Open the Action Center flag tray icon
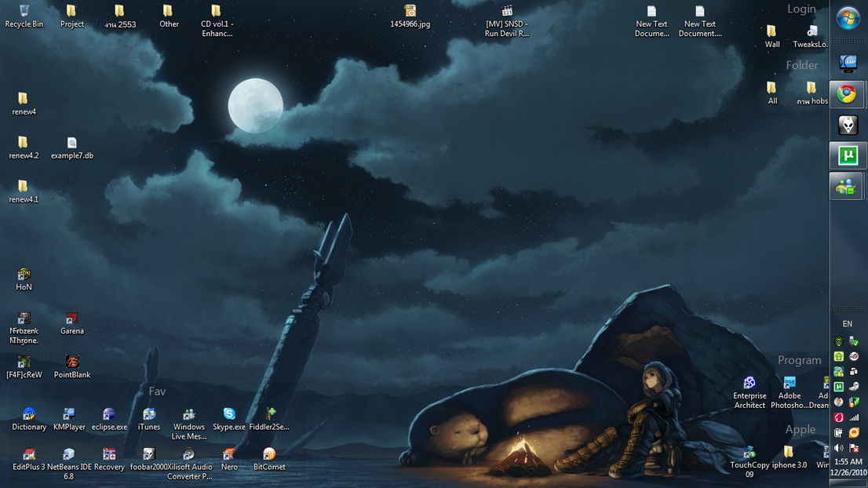This screenshot has height=488, width=868. click(854, 448)
